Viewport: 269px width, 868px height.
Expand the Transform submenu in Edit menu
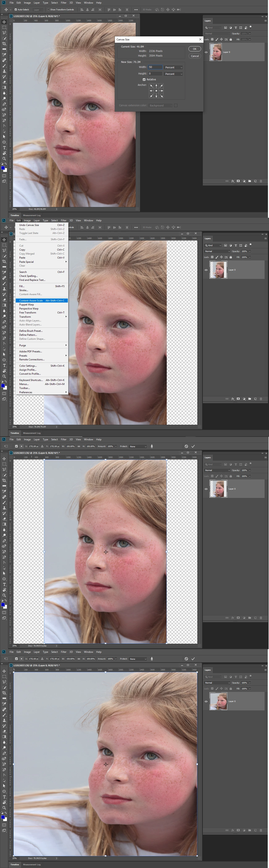click(x=42, y=317)
